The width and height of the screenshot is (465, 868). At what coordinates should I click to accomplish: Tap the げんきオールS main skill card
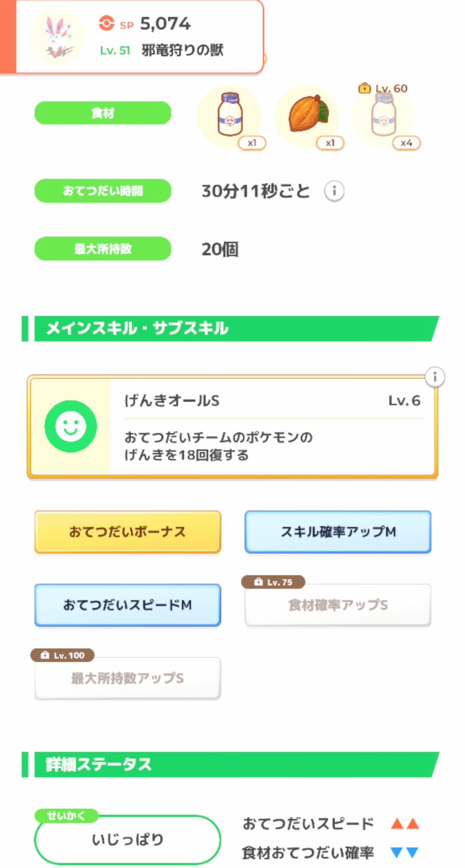pos(271,426)
